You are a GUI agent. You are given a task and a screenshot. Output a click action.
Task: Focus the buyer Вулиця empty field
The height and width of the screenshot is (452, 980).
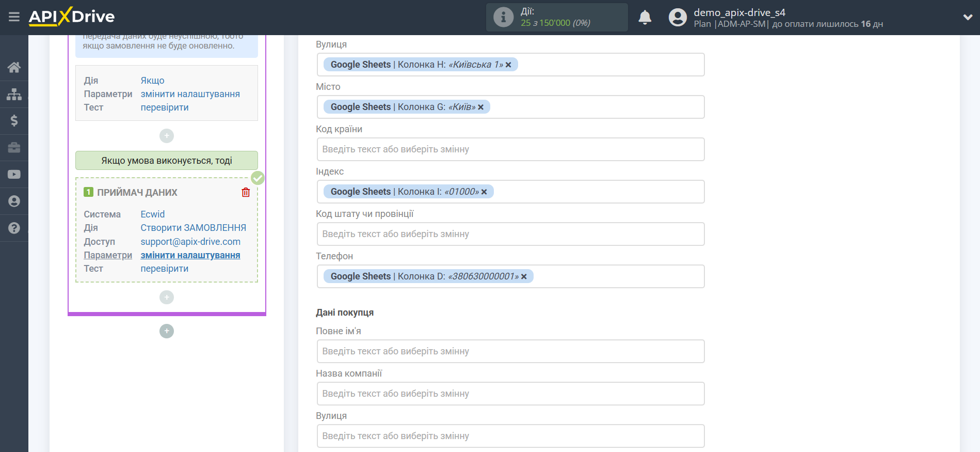(511, 436)
